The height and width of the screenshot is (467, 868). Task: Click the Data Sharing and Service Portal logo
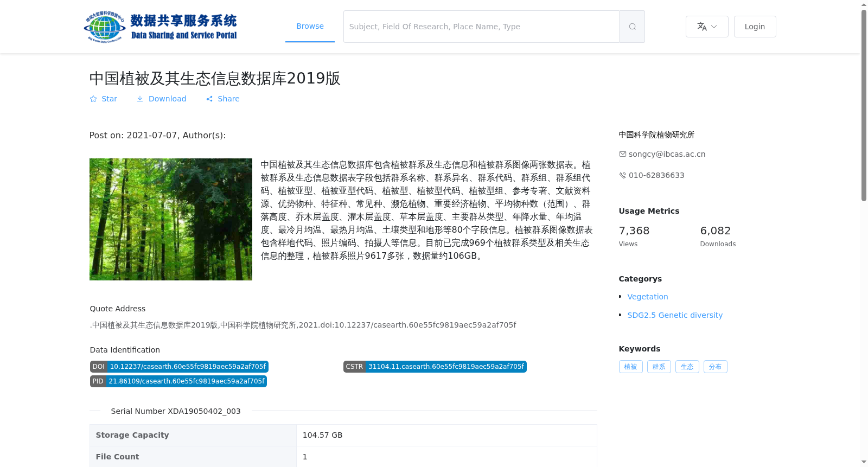coord(161,27)
